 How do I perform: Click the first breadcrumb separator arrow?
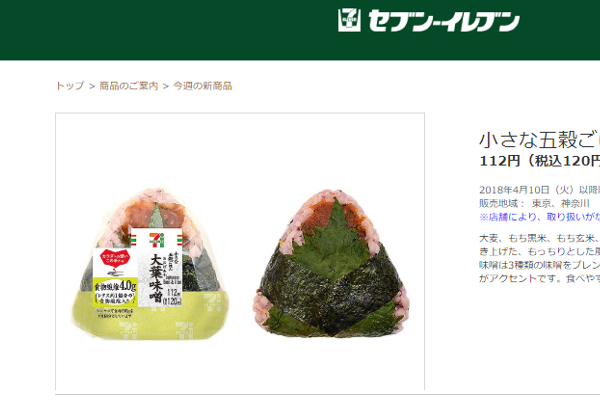click(92, 87)
